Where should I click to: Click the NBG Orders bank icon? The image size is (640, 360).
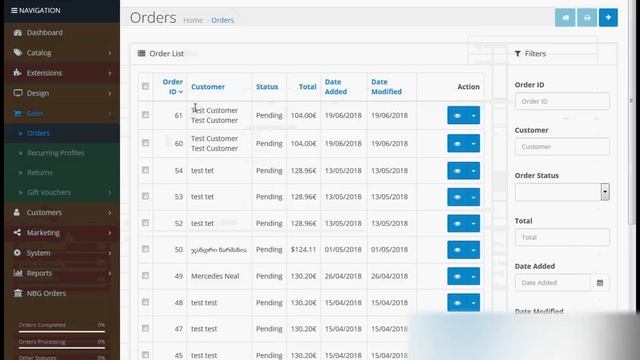(x=18, y=293)
